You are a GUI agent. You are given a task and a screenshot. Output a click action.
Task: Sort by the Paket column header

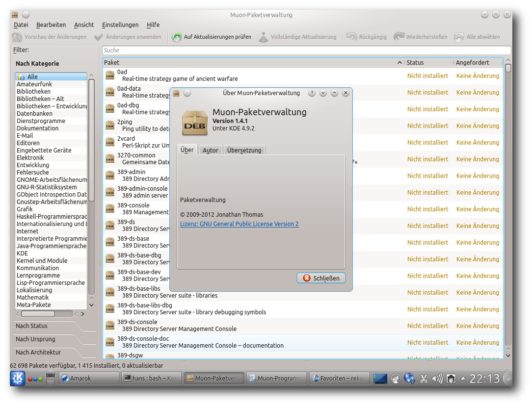pos(253,62)
